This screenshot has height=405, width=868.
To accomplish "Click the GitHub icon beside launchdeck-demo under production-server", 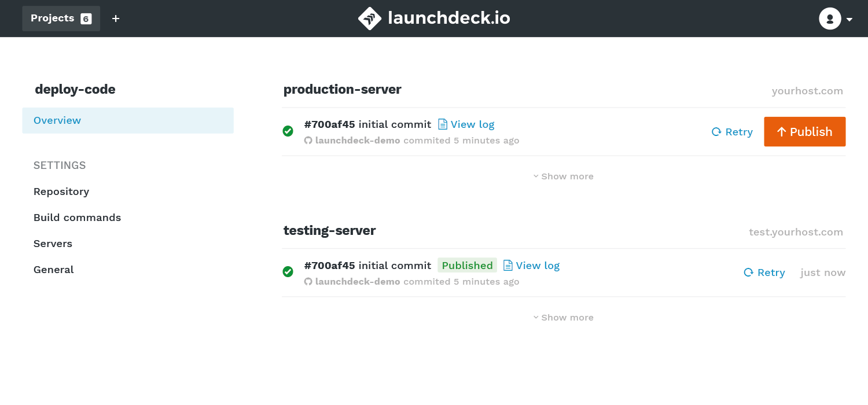I will [x=308, y=140].
